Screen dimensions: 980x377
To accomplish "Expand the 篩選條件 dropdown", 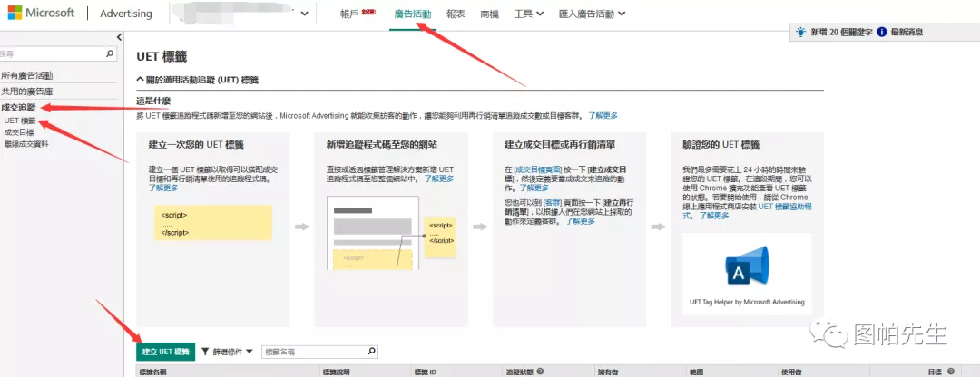I will point(228,352).
